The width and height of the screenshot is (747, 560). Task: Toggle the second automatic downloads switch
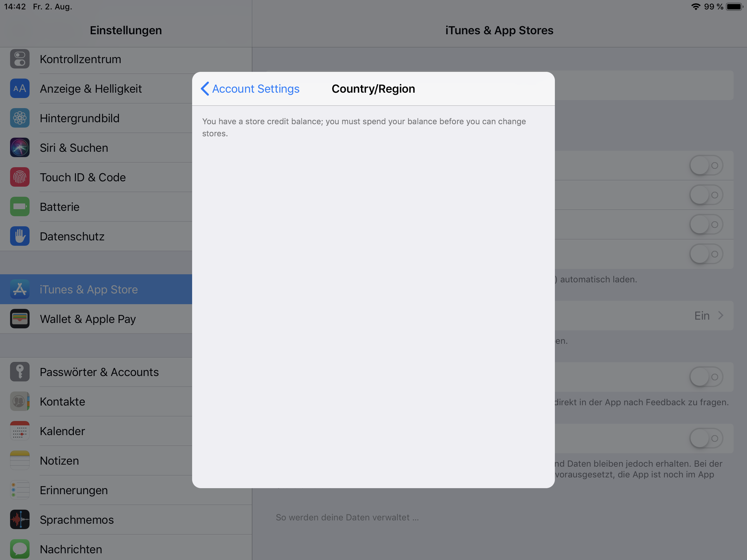click(706, 195)
